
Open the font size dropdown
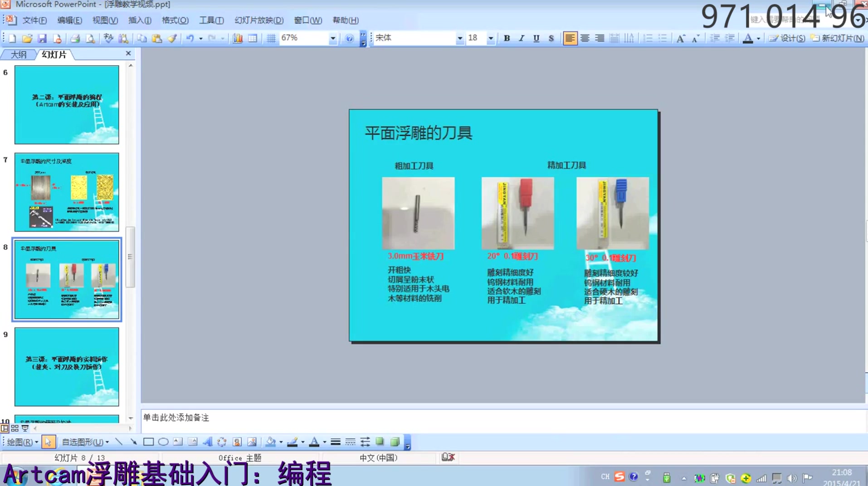click(491, 38)
